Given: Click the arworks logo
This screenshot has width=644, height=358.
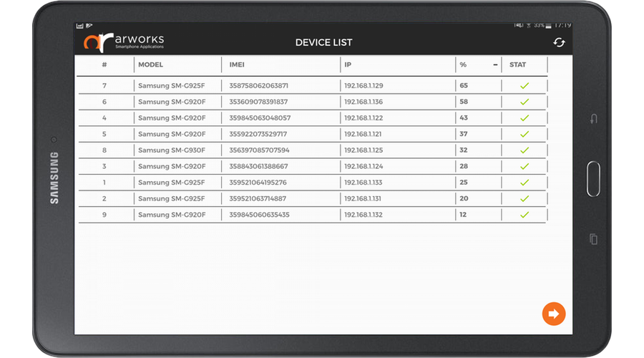Looking at the screenshot, I should (x=124, y=42).
